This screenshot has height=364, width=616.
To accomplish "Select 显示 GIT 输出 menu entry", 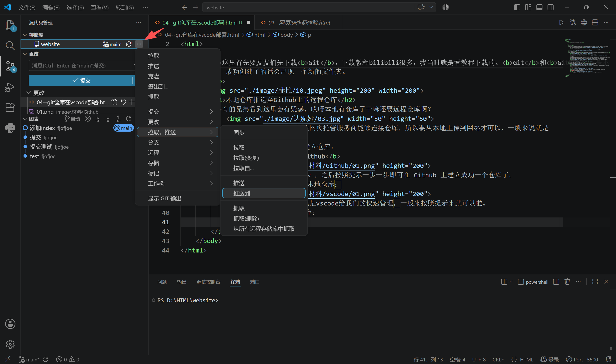I will (x=177, y=198).
